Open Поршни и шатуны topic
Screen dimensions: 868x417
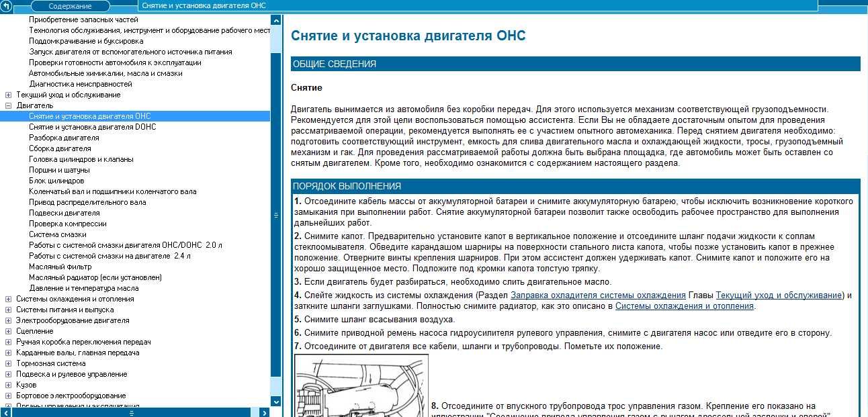[x=60, y=170]
